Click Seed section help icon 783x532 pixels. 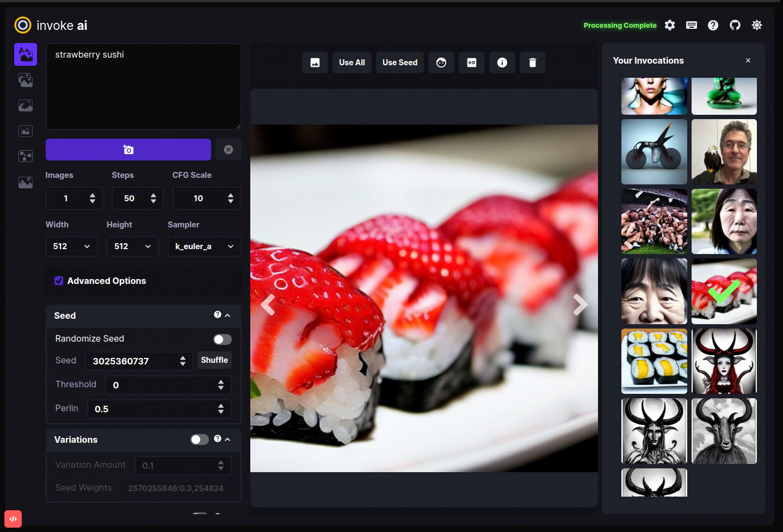[218, 315]
